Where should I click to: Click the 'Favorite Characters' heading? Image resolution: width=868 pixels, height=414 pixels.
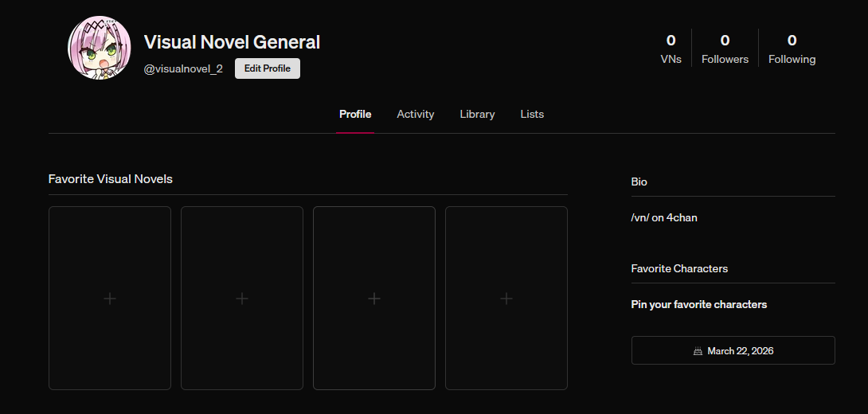(x=679, y=268)
